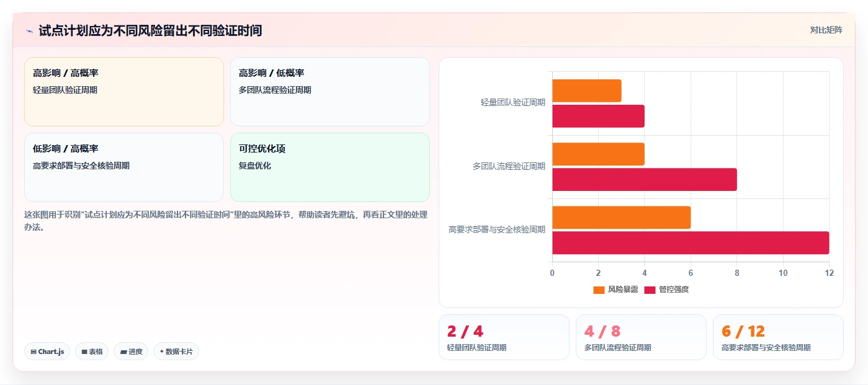The image size is (868, 385).
Task: Click the 4 / 8 data card value
Action: tap(602, 331)
